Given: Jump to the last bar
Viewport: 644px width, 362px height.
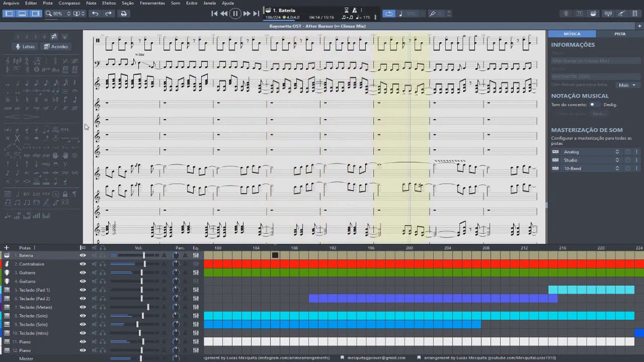Looking at the screenshot, I should click(256, 14).
